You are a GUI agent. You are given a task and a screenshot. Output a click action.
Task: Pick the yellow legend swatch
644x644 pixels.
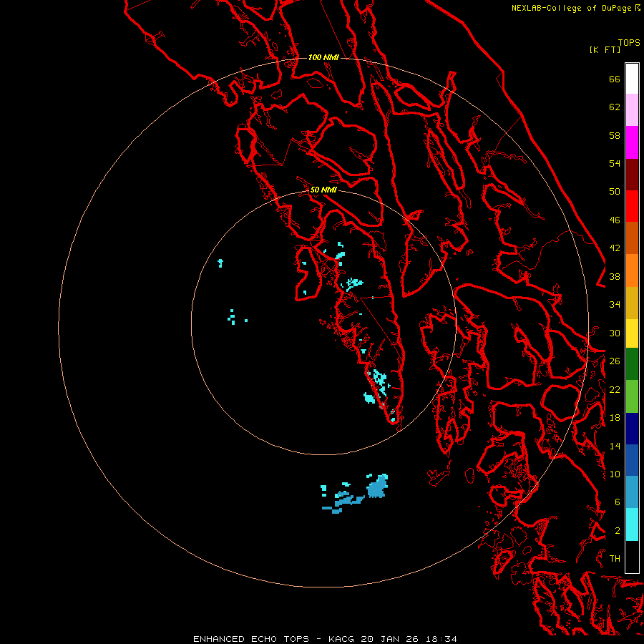pyautogui.click(x=632, y=333)
